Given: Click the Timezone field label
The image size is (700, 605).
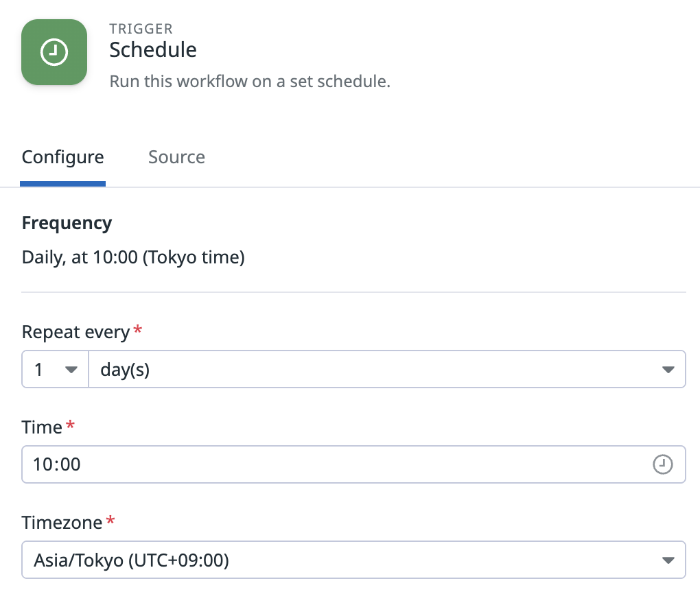Looking at the screenshot, I should pos(62,523).
